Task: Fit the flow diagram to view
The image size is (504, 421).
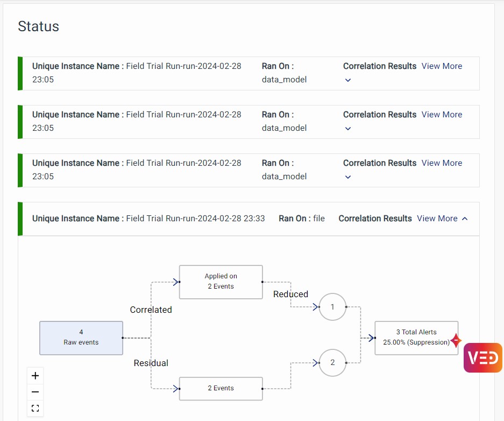Action: click(35, 408)
